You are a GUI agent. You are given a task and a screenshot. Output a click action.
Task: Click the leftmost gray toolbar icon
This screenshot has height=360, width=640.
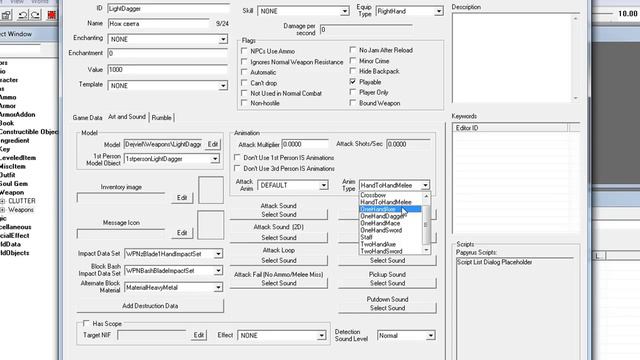pyautogui.click(x=6, y=15)
